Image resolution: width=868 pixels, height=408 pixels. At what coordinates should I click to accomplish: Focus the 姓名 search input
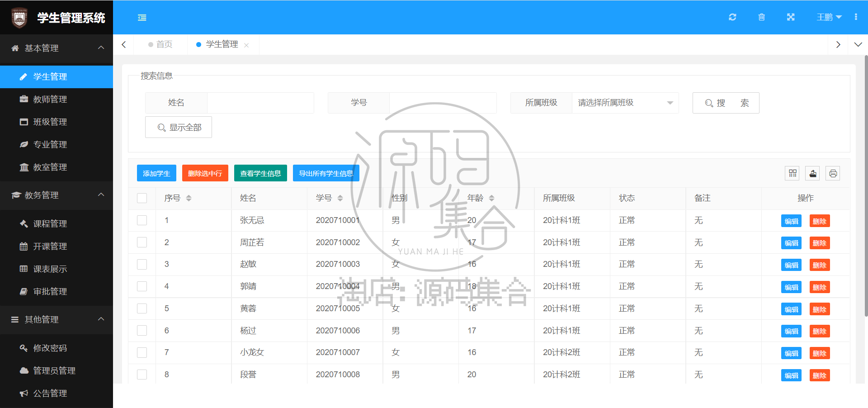tap(260, 103)
